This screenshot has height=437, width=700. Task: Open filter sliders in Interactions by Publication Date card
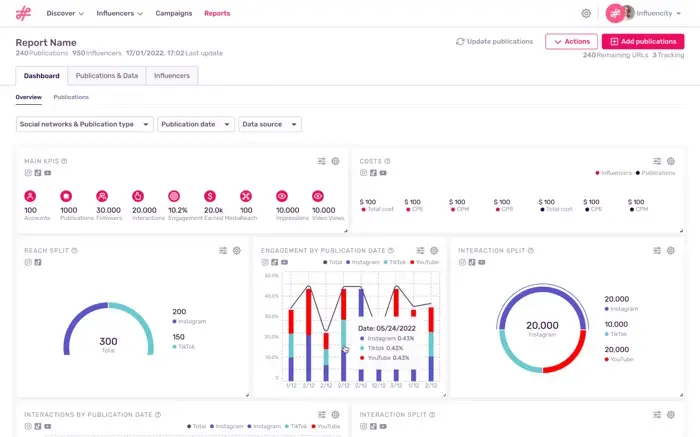[x=321, y=415]
